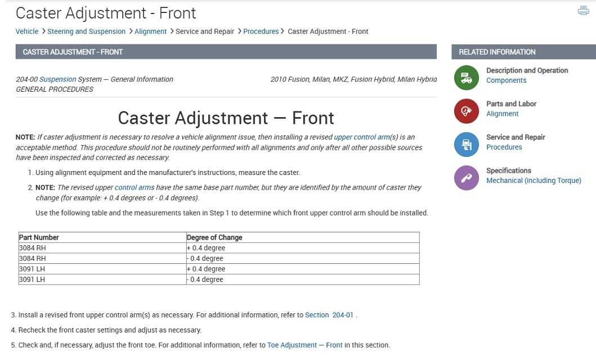Screen dimensions: 596x364
Task: Click the Suspension link in header line
Action: 57,79
